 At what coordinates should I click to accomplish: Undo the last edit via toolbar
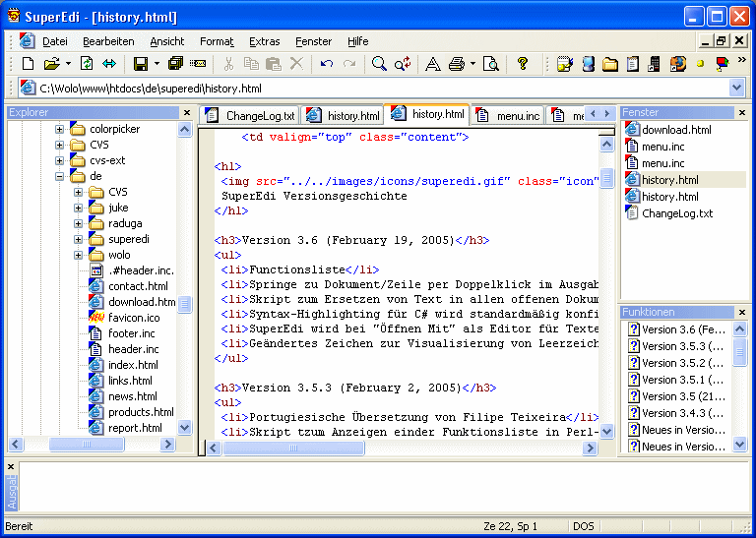tap(327, 64)
